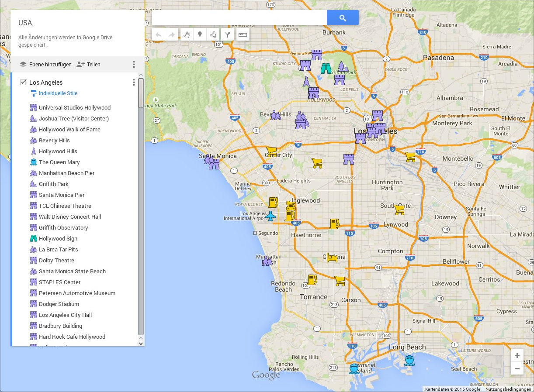Click the redo arrow tool
Viewport: 534px width, 392px height.
(172, 34)
